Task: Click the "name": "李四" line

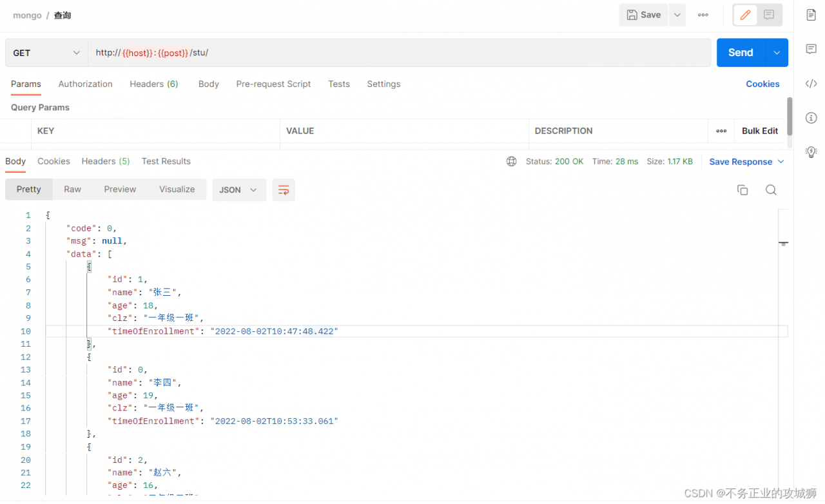Action: (145, 383)
